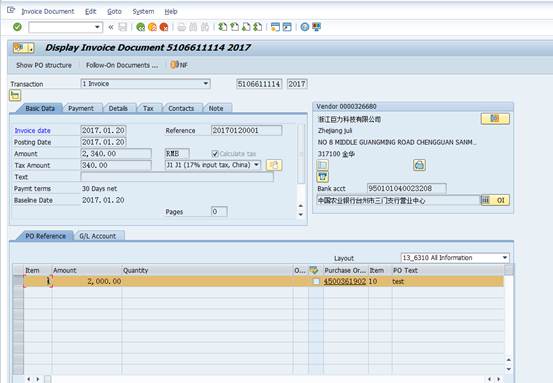Click the vendor address list icon
The height and width of the screenshot is (383, 553).
click(x=322, y=165)
